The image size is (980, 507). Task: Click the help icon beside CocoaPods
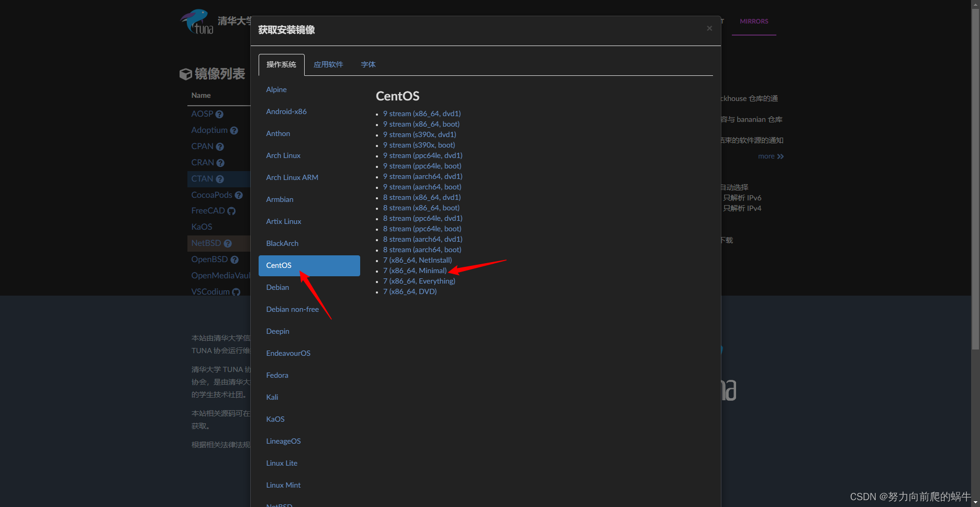(x=239, y=195)
